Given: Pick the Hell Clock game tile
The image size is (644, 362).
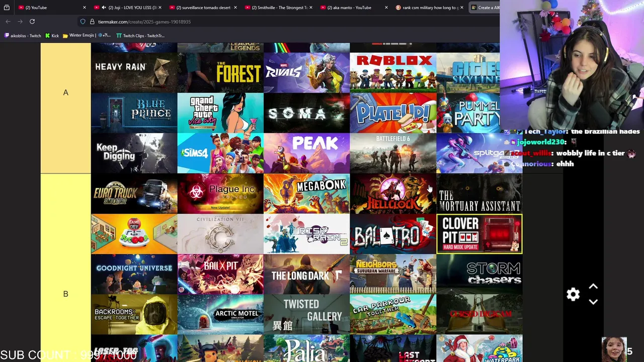Looking at the screenshot, I should pyautogui.click(x=393, y=194).
